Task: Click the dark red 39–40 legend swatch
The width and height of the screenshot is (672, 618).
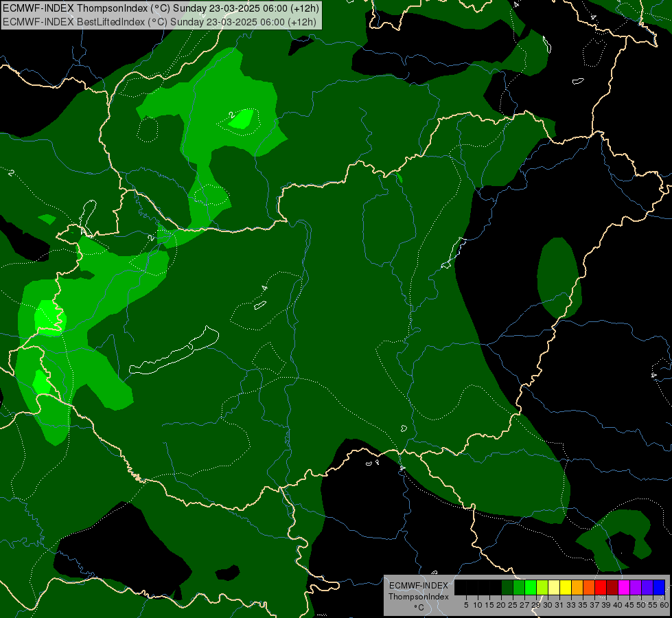Action: tap(612, 587)
